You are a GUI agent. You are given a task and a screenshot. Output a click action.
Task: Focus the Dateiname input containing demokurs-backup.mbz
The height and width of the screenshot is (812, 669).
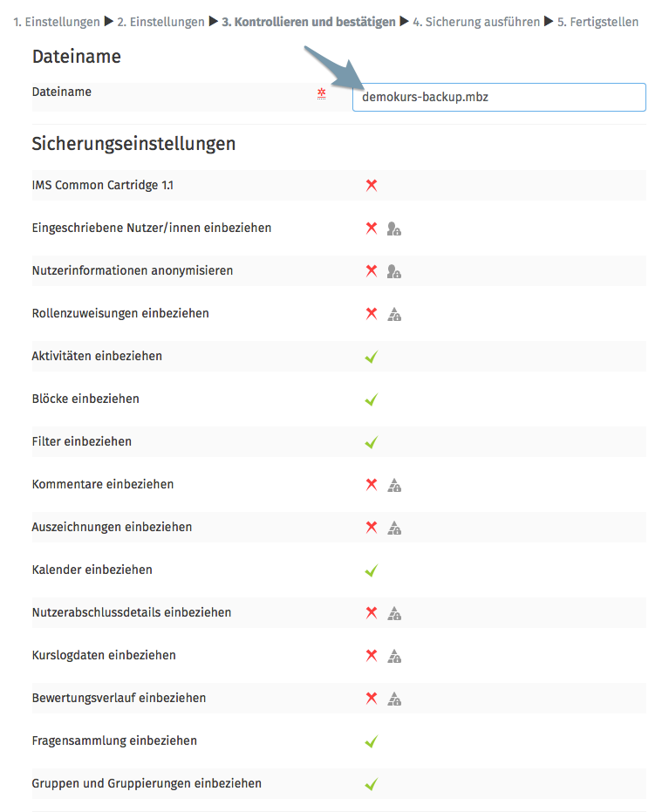[499, 98]
